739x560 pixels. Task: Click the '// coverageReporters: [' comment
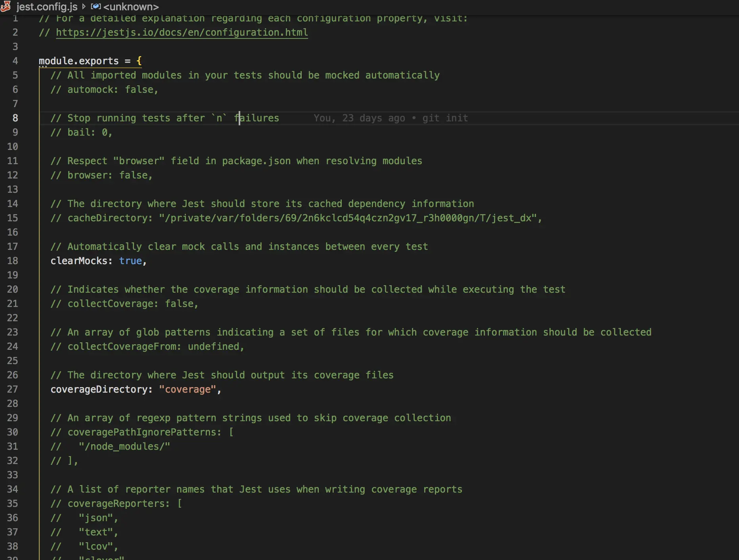[x=116, y=504]
